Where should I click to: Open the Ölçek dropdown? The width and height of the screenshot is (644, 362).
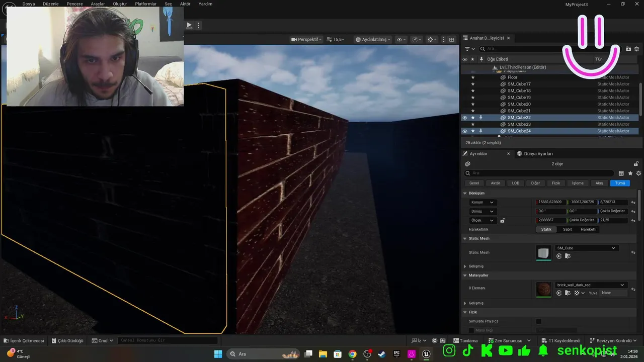click(483, 220)
